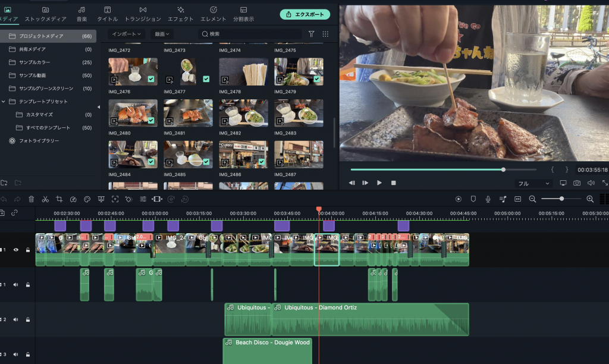Select the 共有メディア folder
The width and height of the screenshot is (609, 364).
click(x=48, y=49)
